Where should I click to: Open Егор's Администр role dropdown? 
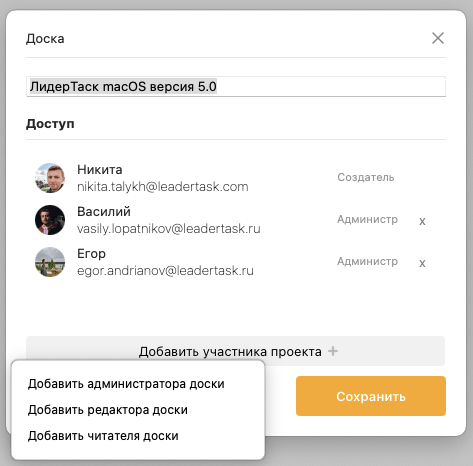tap(367, 261)
